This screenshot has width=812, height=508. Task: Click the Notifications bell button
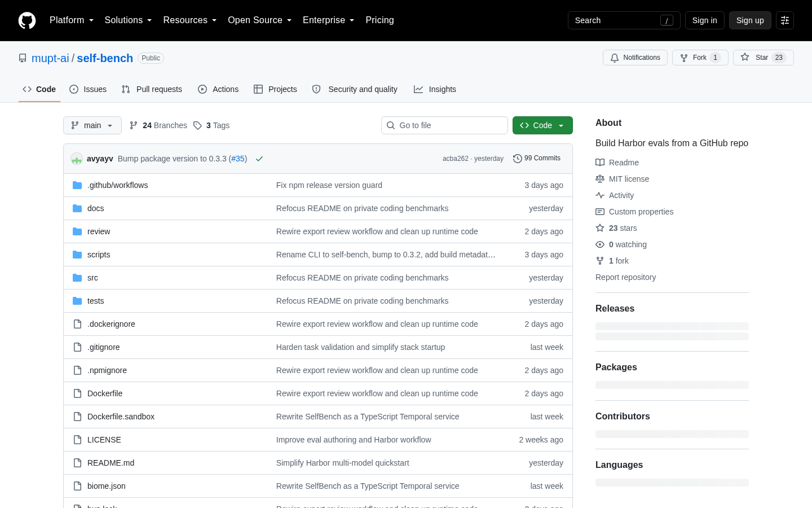pos(635,58)
